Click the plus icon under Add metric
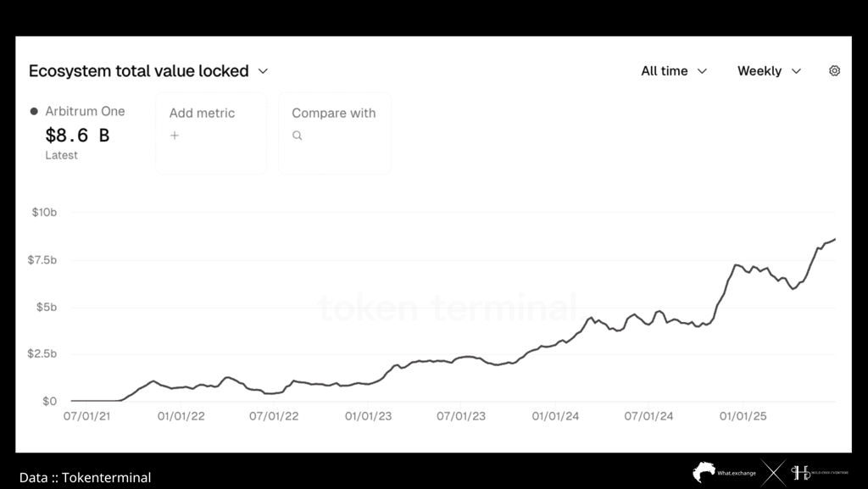 coord(175,136)
